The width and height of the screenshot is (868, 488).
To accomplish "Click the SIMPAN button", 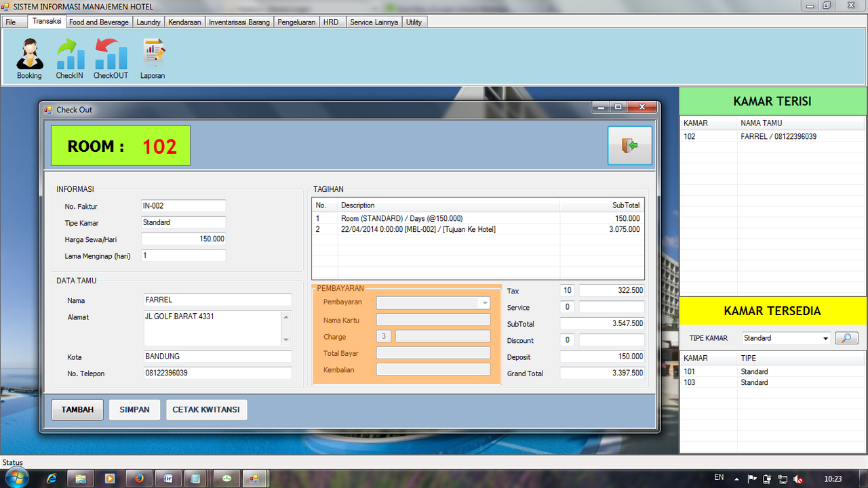I will click(134, 410).
